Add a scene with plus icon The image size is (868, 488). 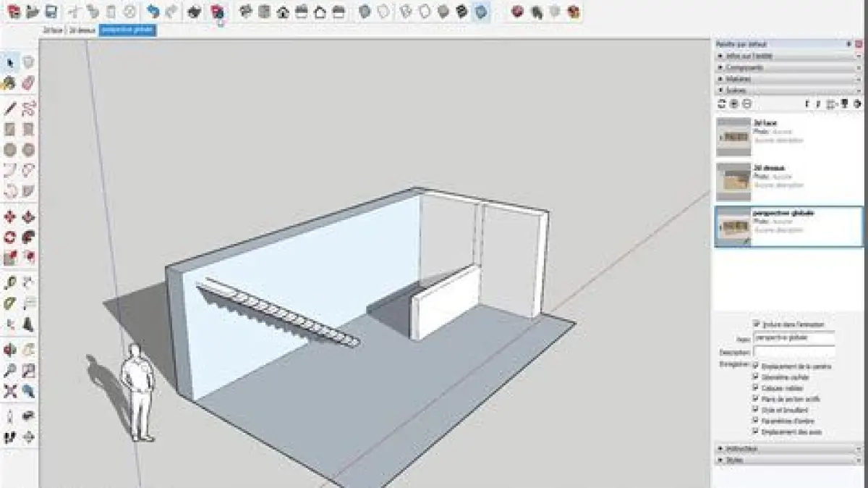click(733, 104)
